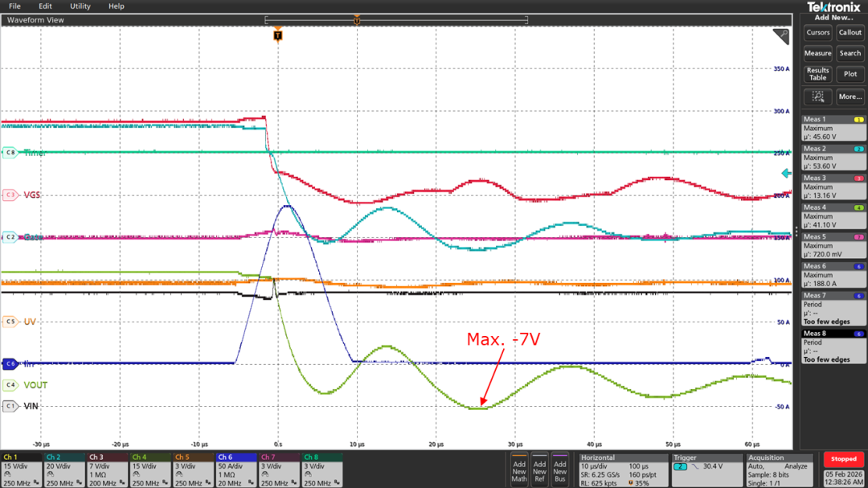Select the Meas 1 Maximum 45.60 V badge

[x=833, y=128]
